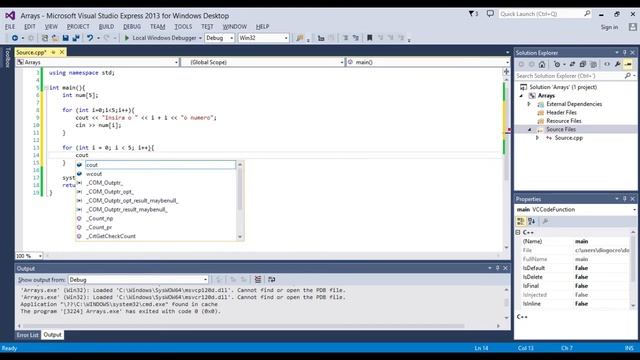Open the BUILD menu
This screenshot has height=360, width=640.
(106, 27)
